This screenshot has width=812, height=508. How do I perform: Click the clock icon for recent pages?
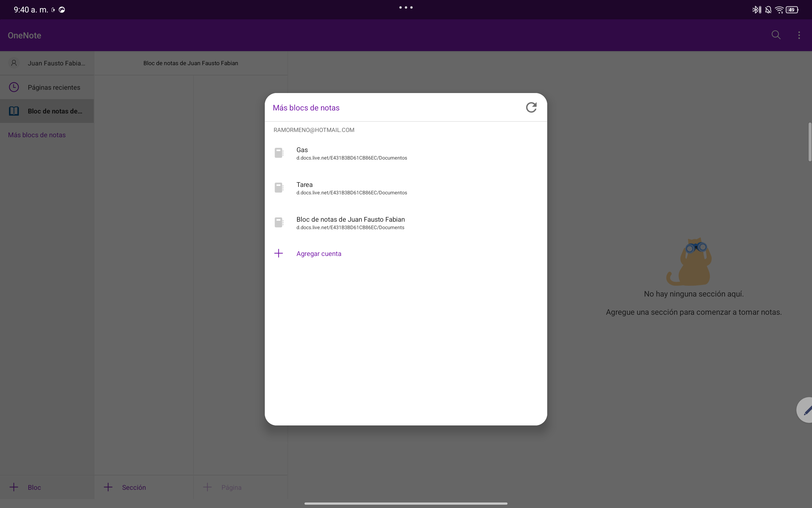click(x=14, y=87)
